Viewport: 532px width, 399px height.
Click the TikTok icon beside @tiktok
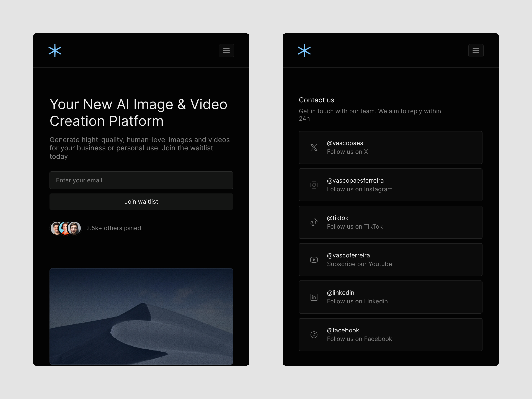(314, 222)
